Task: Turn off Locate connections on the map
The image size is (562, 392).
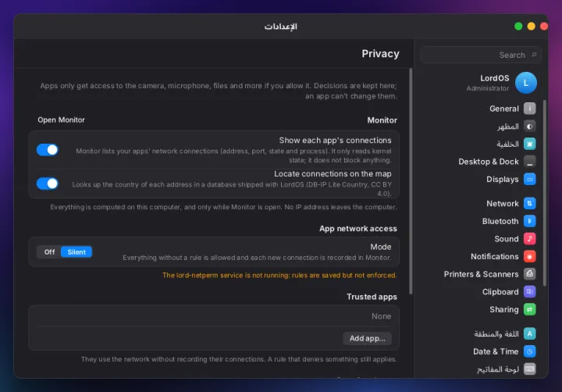Action: [48, 184]
